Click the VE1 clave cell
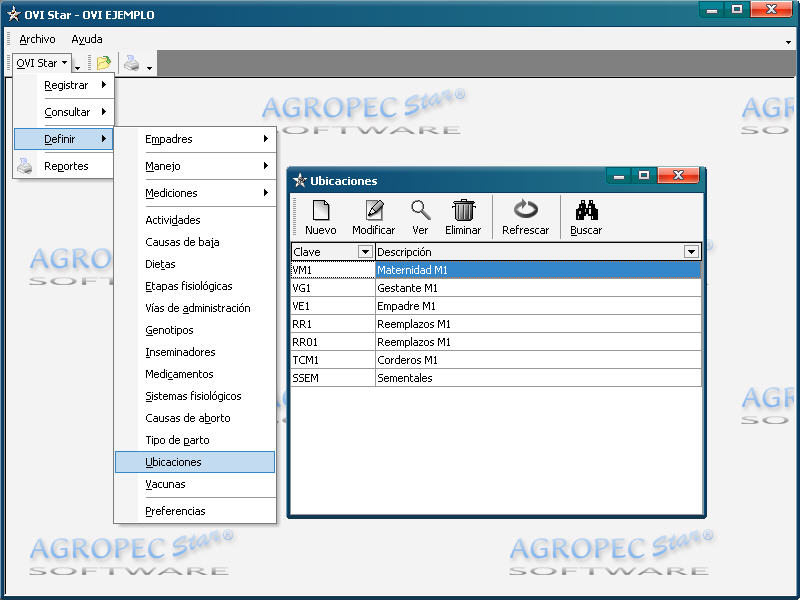 pos(333,306)
